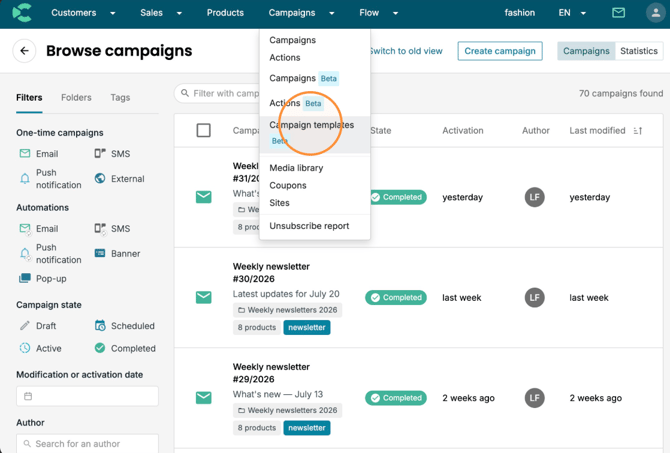
Task: Filter campaign state by Completed
Action: 125,348
